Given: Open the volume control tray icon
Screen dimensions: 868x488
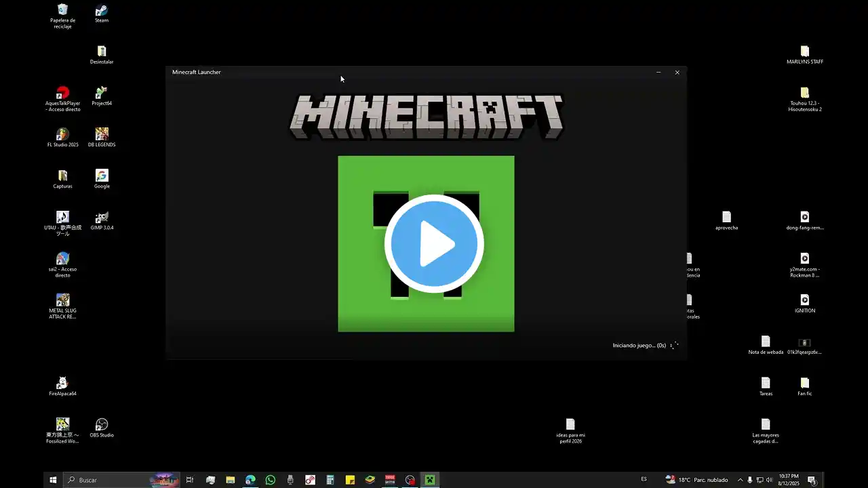Looking at the screenshot, I should tap(769, 480).
